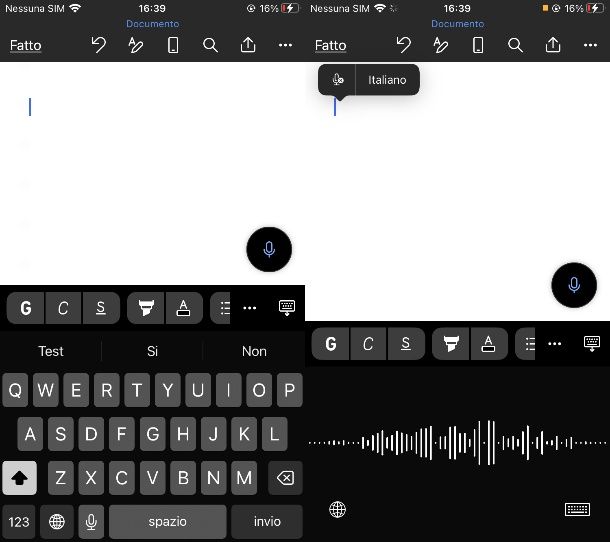Undo using the arrow in left screenshot
The width and height of the screenshot is (610, 542).
coord(98,45)
